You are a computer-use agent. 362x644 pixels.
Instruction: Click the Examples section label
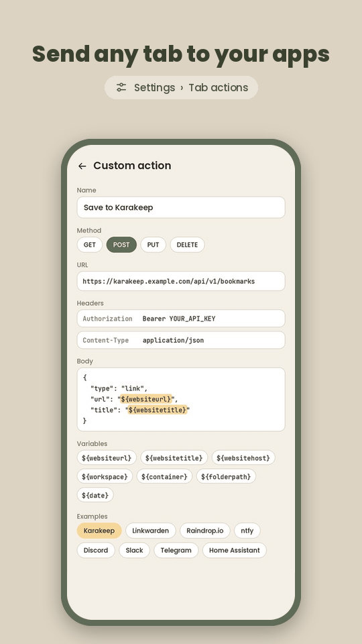tap(92, 517)
